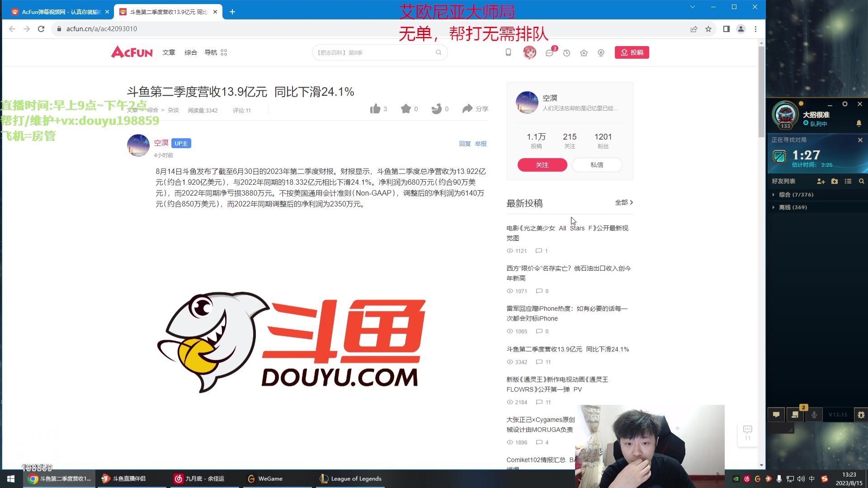Viewport: 868px width, 488px height.
Task: Open the chat bubble icon in LOL client
Action: [776, 414]
